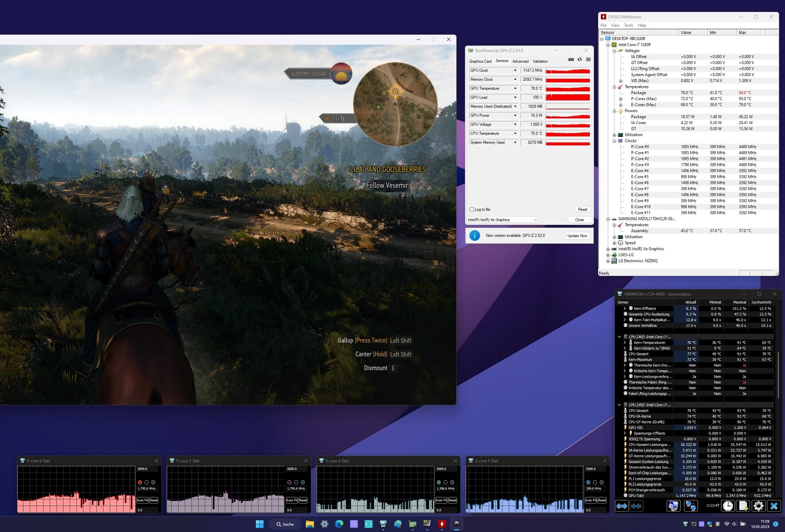Select purple color dot in P-core 1 graph
Viewport: 785px width, 532px height.
289,482
